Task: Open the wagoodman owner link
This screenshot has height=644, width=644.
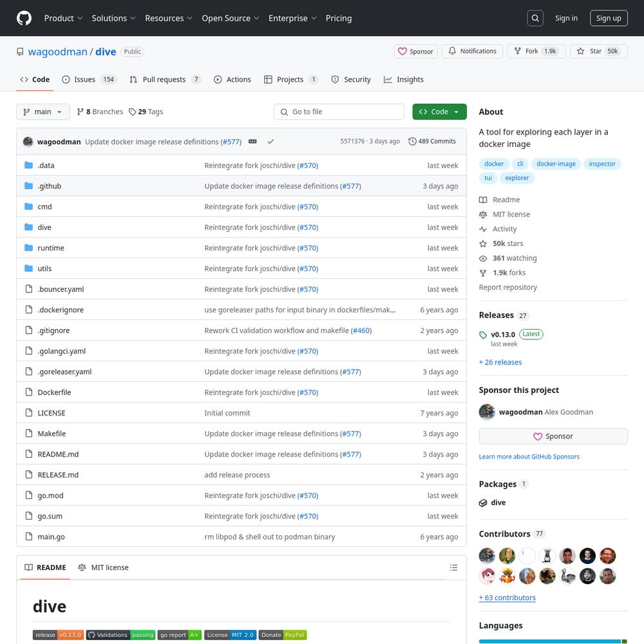Action: [57, 52]
